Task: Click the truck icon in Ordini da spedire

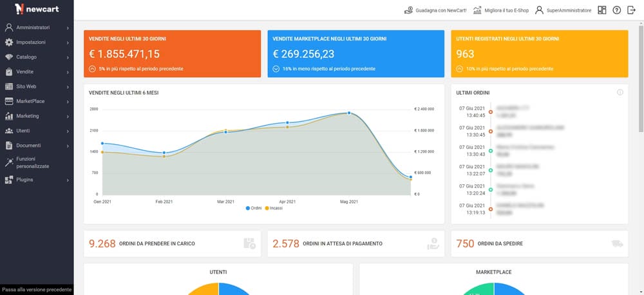Action: click(x=616, y=243)
